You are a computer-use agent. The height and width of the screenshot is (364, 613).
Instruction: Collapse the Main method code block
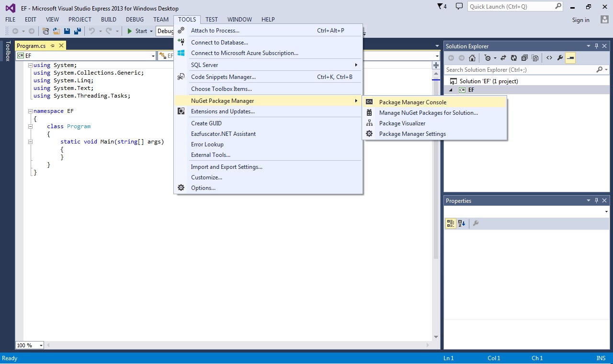pyautogui.click(x=30, y=142)
